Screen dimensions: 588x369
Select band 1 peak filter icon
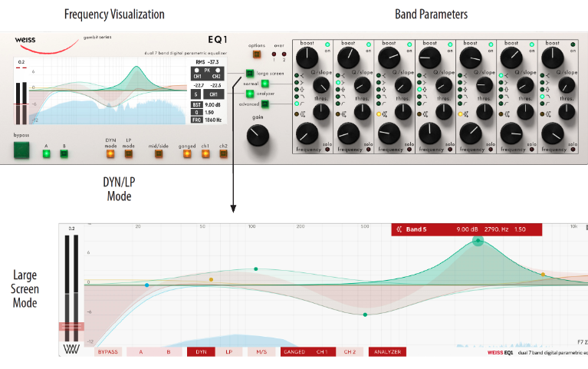coord(297,89)
